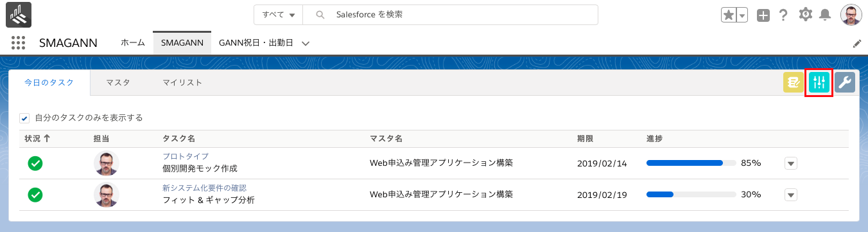
Task: Expand the navigation chevron after GANN祝日・出勤日
Action: pos(306,44)
